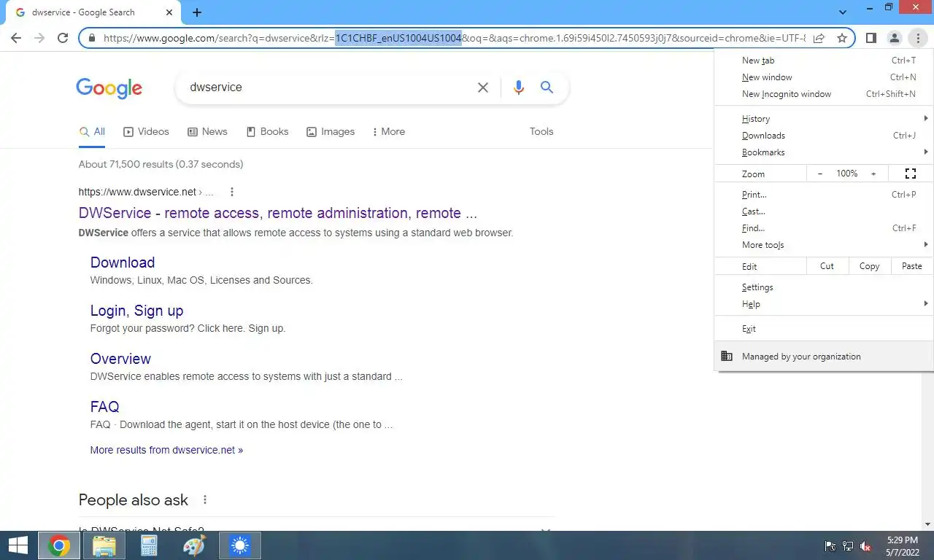Viewport: 934px width, 560px height.
Task: Open a new tab with the plus button
Action: pos(197,12)
